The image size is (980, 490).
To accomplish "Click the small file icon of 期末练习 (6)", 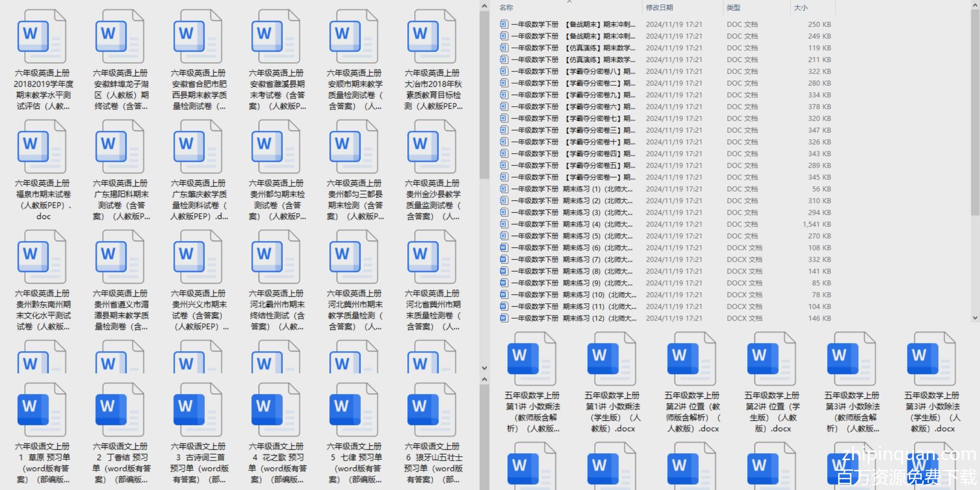I will (504, 247).
